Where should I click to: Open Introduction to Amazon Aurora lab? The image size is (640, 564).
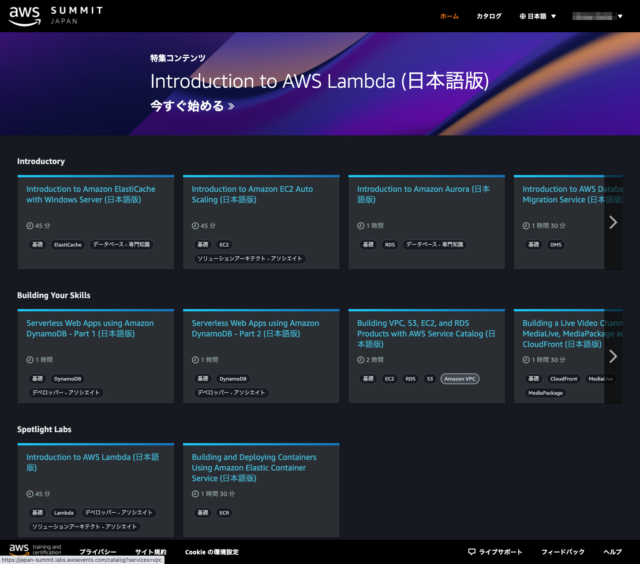tap(423, 194)
